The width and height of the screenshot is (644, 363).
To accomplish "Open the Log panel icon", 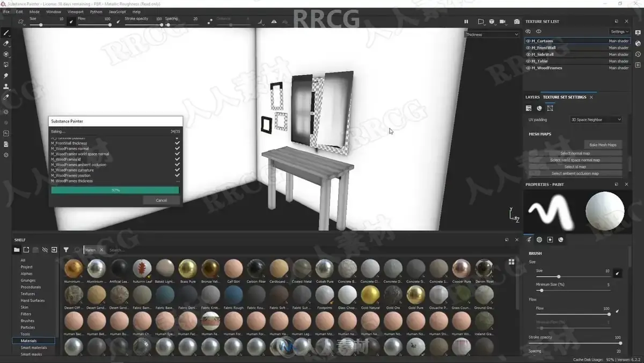I will click(638, 65).
